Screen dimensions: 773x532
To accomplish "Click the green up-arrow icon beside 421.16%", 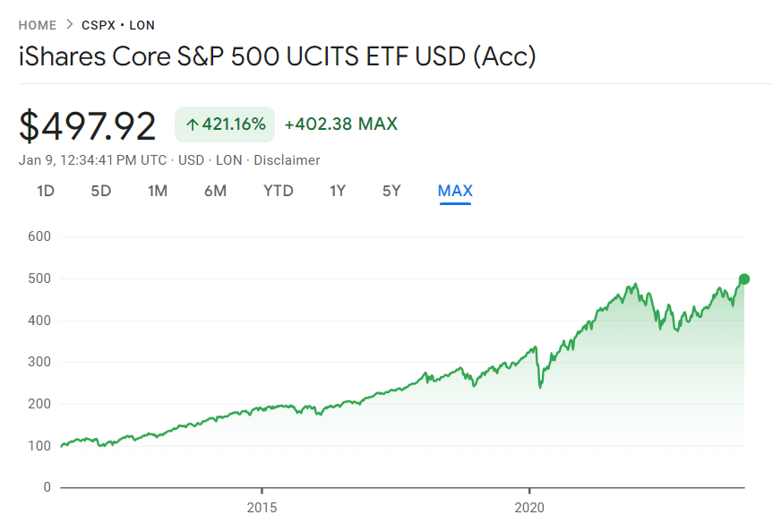I will [192, 124].
